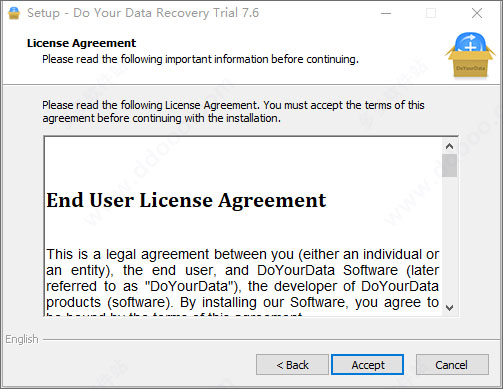Click the End User License Agreement heading

tap(186, 200)
